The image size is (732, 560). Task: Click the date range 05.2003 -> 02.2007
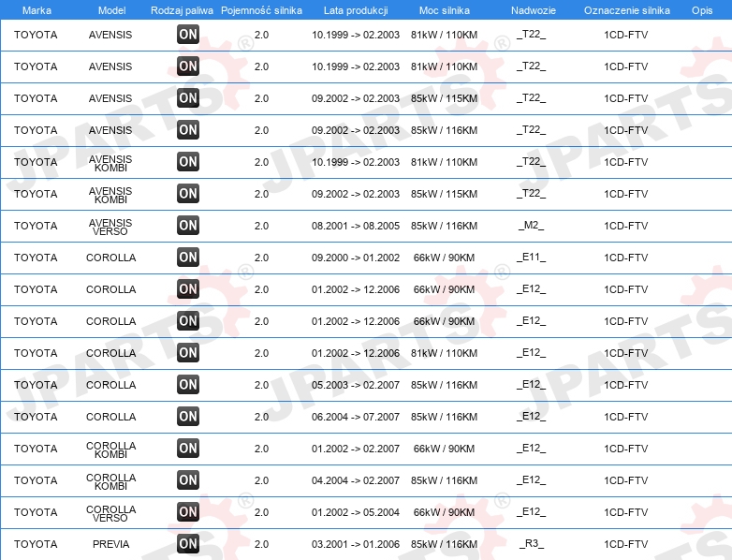(356, 385)
